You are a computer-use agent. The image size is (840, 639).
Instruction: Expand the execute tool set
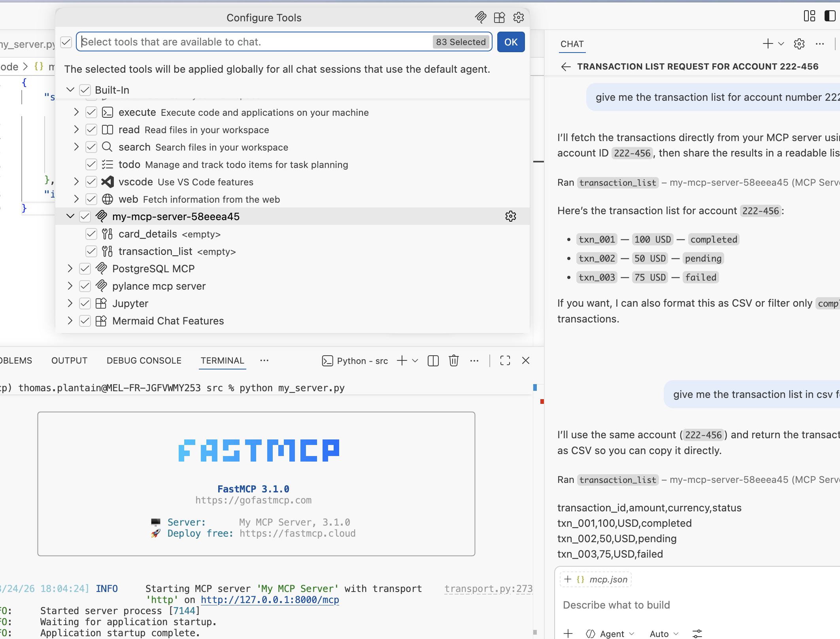[76, 112]
